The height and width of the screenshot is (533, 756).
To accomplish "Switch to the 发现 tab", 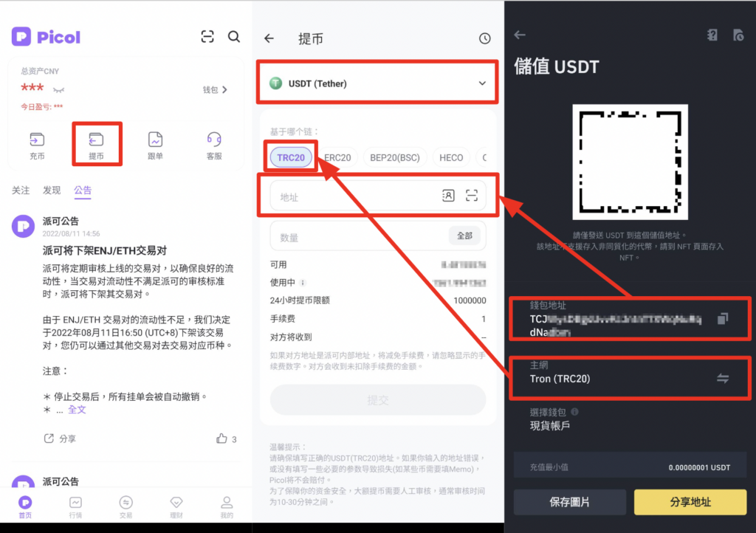I will point(52,190).
